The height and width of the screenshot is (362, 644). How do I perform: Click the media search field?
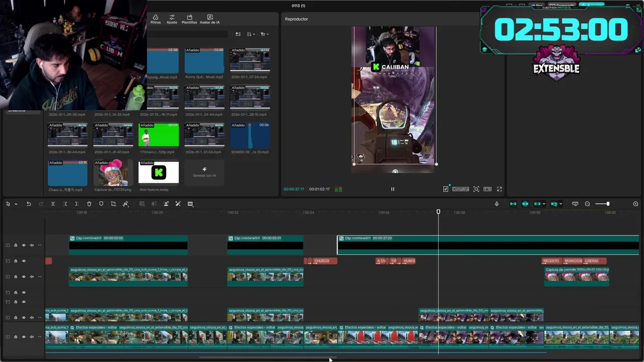coord(188,34)
